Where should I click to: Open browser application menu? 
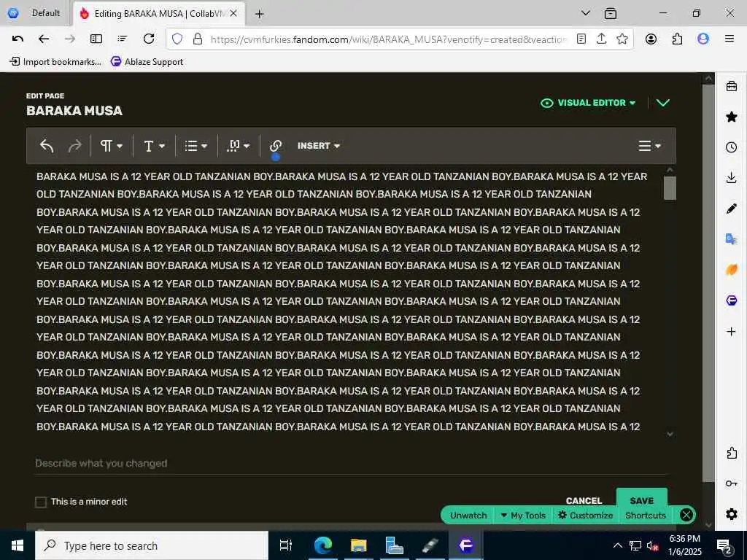pyautogui.click(x=729, y=39)
